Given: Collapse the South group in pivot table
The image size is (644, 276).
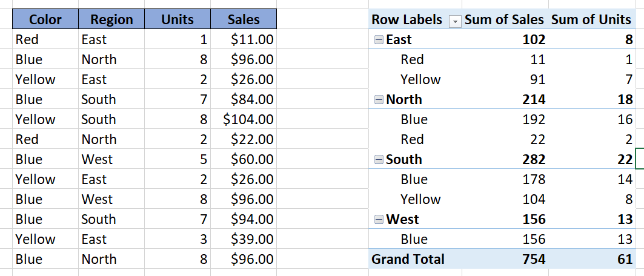Looking at the screenshot, I should pos(379,160).
